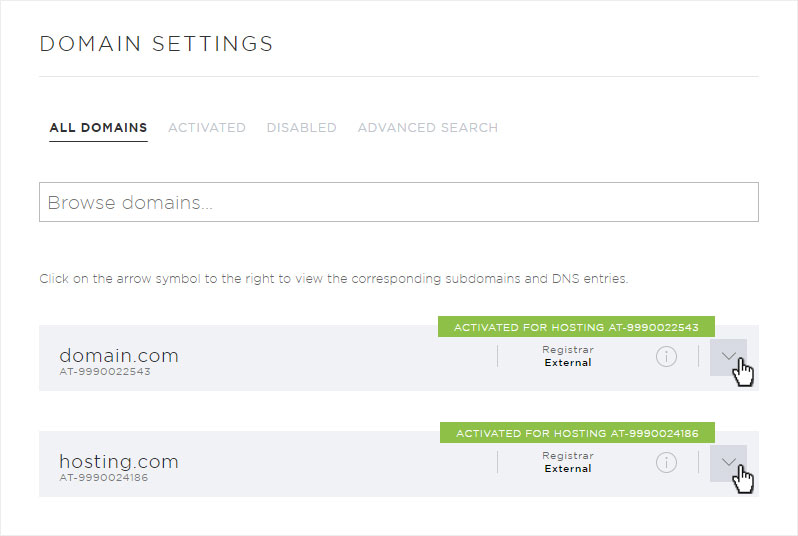Click Activated for Hosting AT-9990022543 badge
The width and height of the screenshot is (798, 536).
click(x=576, y=327)
